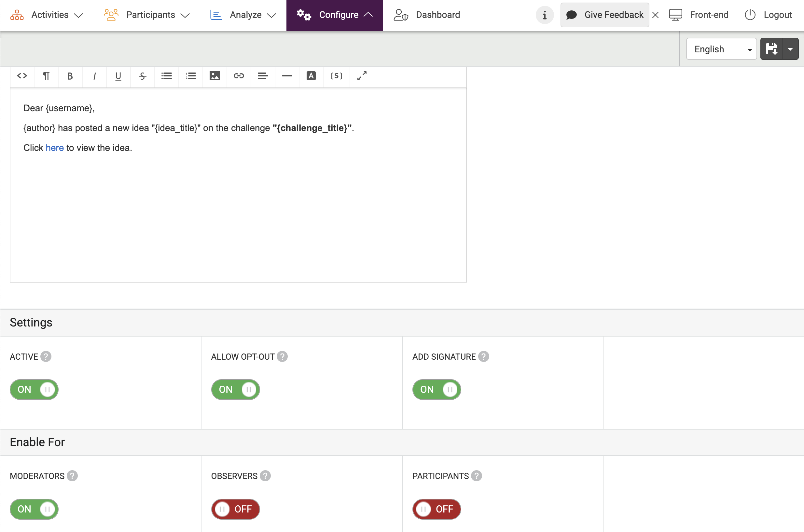804x532 pixels.
Task: Expand the save options dropdown arrow
Action: (790, 49)
